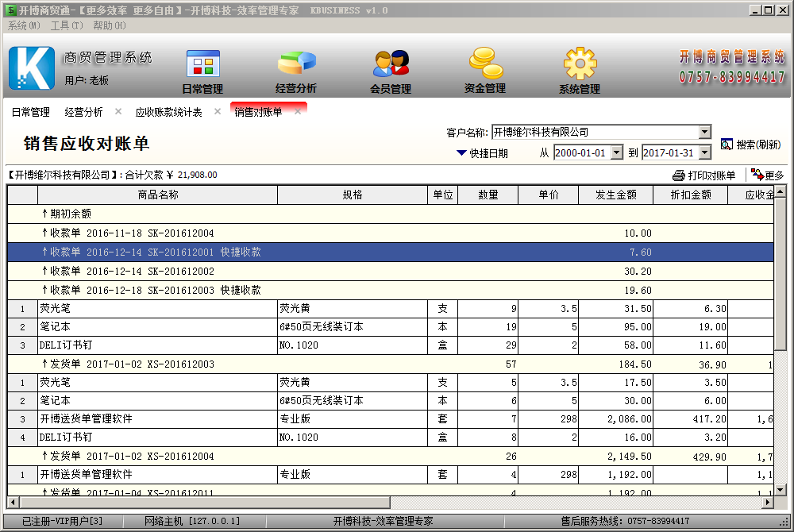
Task: Switch to the 日常管理 tab
Action: coord(31,112)
